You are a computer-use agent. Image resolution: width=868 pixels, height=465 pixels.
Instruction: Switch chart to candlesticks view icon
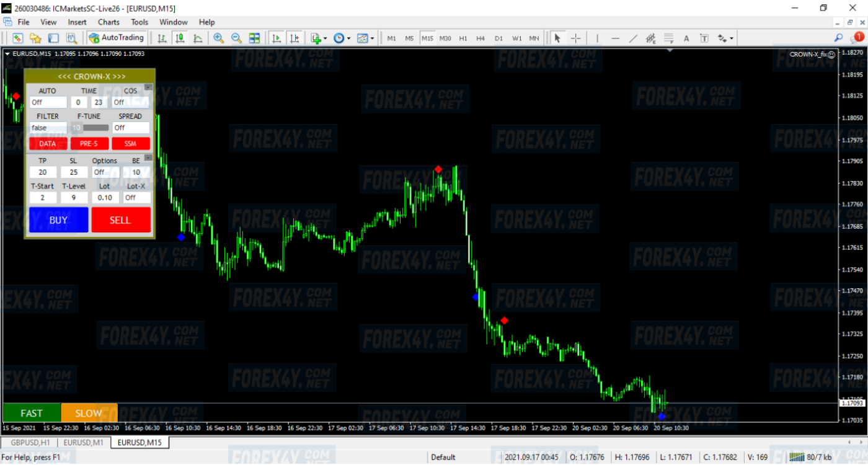point(180,38)
